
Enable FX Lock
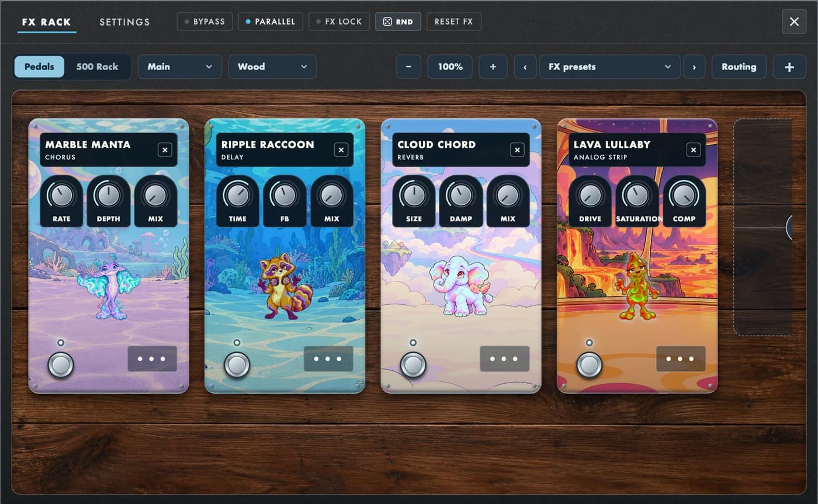tap(339, 22)
